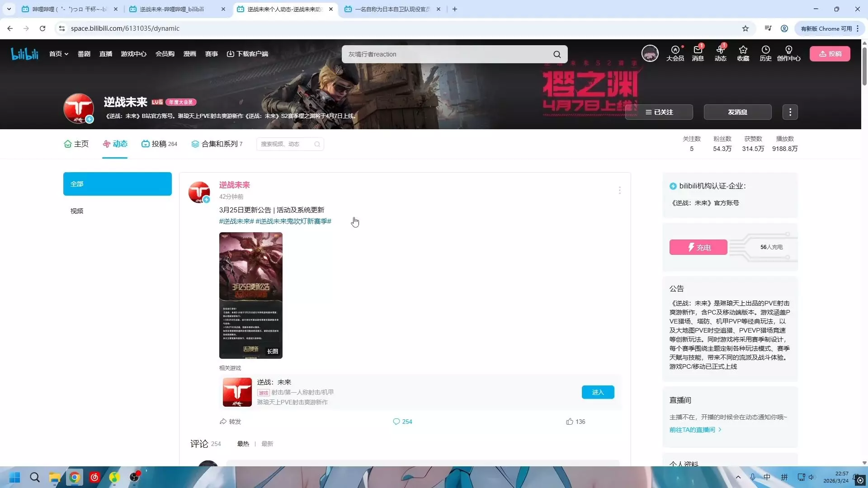
Task: Open 大会员 icon in header
Action: 675,53
